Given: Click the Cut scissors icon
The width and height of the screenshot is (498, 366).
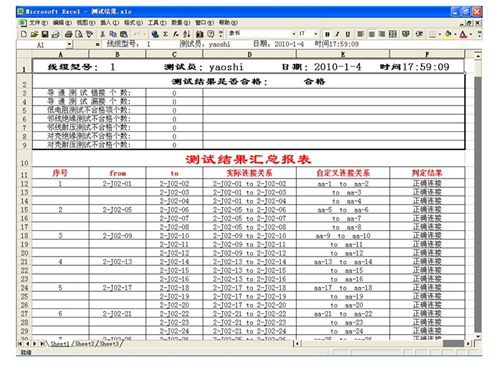Looking at the screenshot, I should (x=103, y=34).
